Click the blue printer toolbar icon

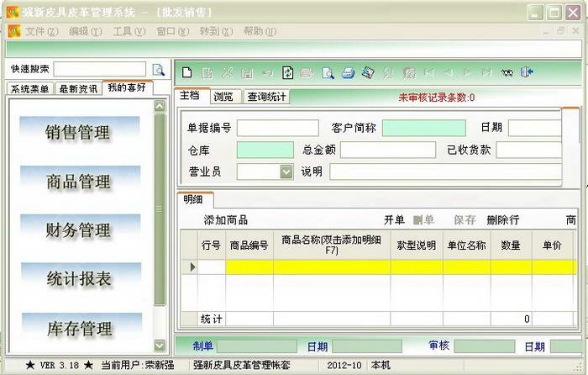(349, 73)
